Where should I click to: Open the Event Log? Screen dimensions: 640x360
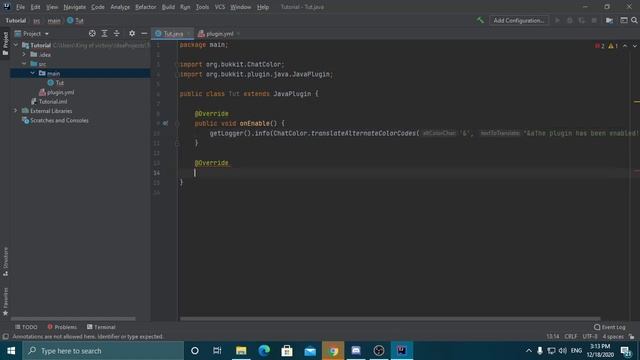[x=609, y=327]
